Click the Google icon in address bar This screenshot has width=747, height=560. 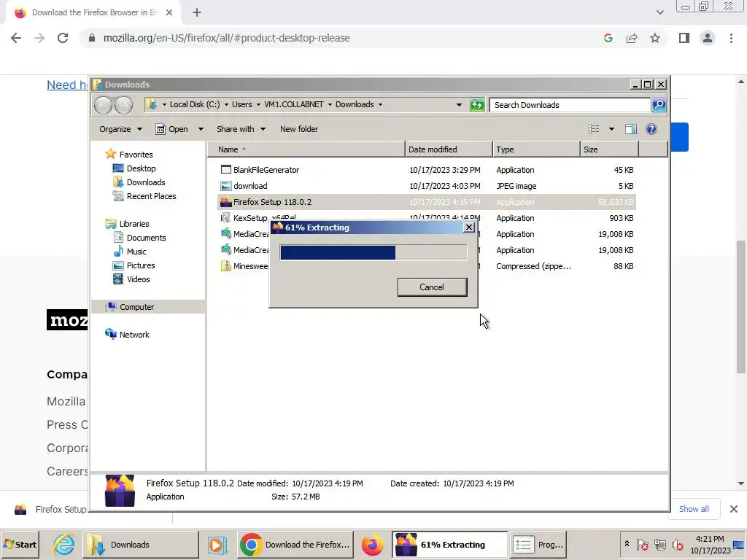(608, 38)
